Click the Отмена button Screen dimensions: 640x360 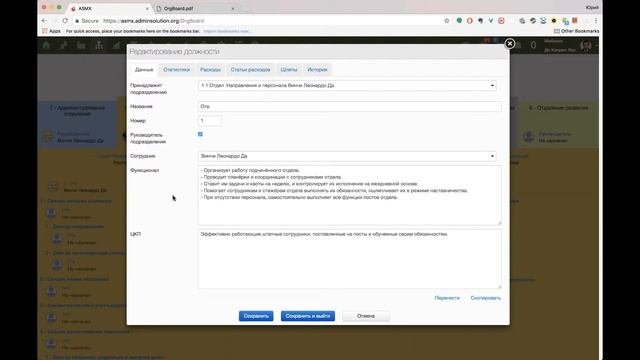(366, 316)
